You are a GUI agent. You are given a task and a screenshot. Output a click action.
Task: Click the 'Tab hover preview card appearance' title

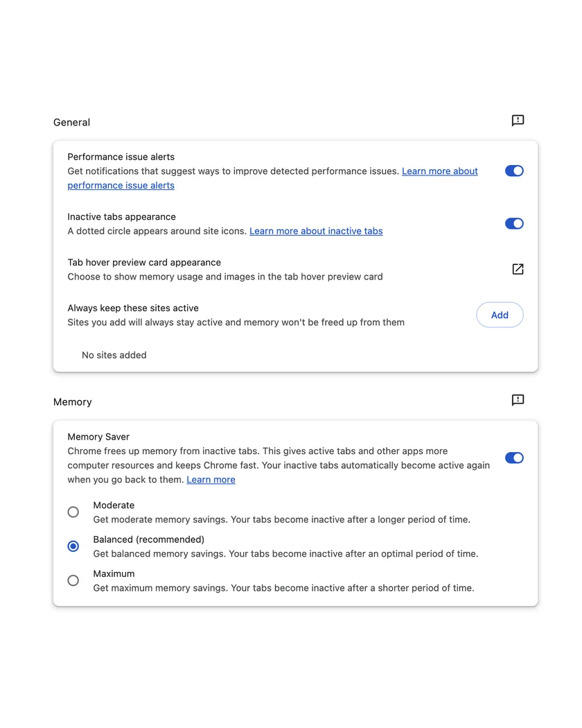pyautogui.click(x=144, y=263)
